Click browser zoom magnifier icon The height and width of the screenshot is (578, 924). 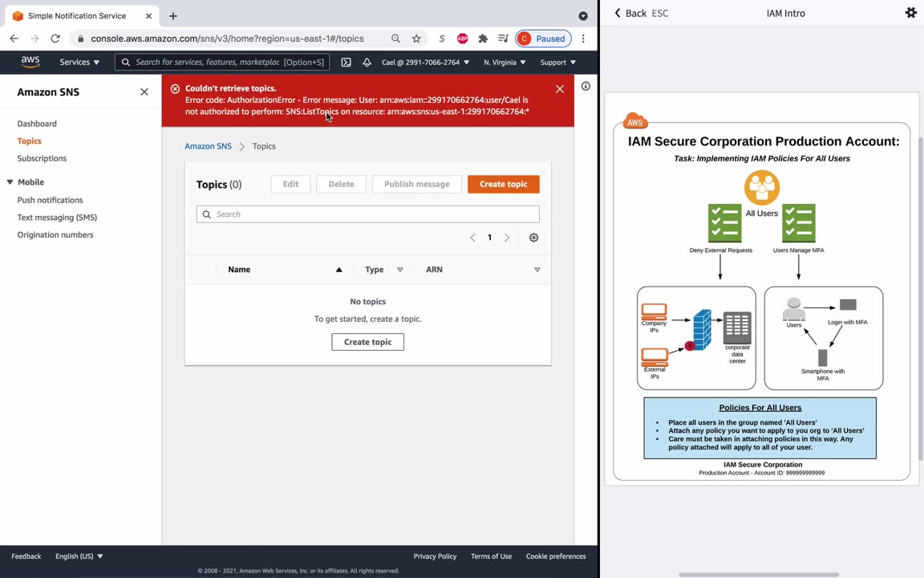click(x=395, y=39)
